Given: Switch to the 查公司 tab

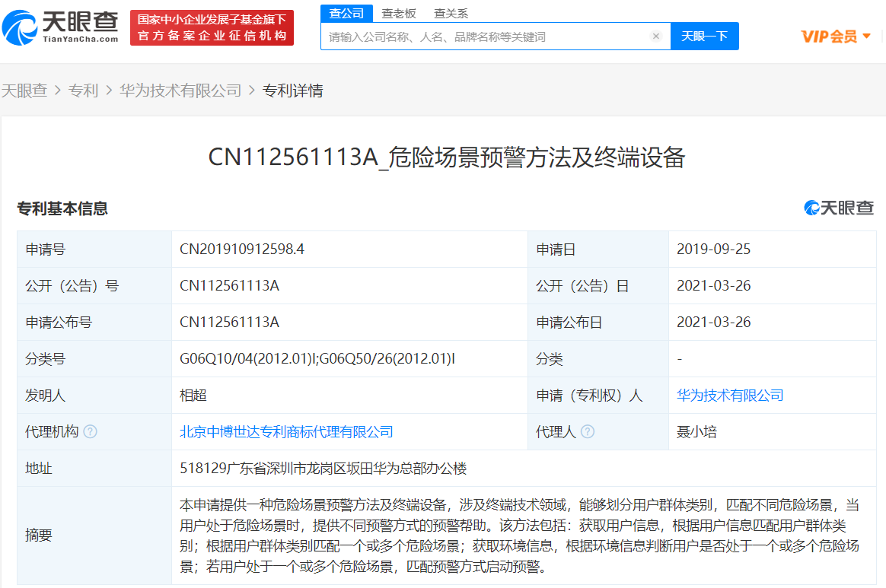Looking at the screenshot, I should [346, 13].
